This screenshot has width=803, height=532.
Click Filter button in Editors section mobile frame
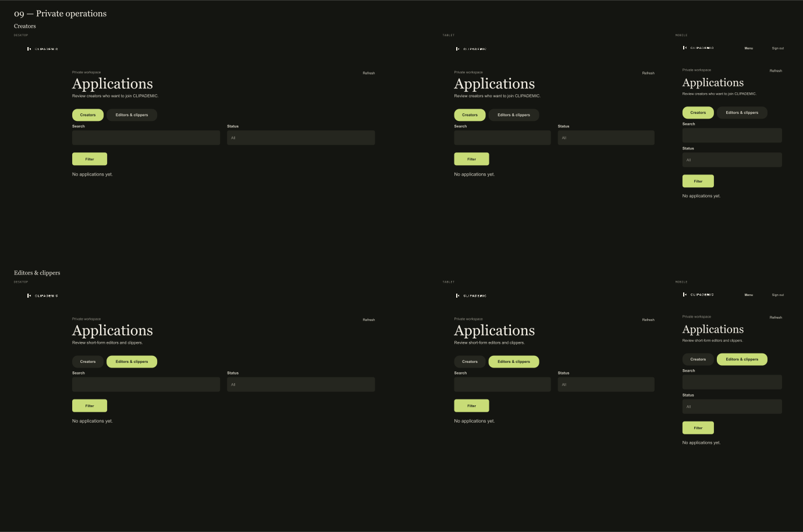pyautogui.click(x=698, y=427)
